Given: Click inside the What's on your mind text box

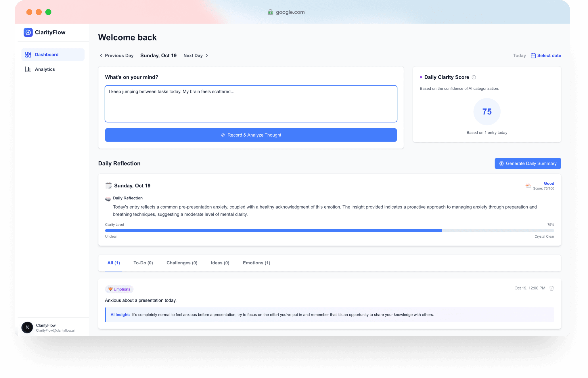Looking at the screenshot, I should [x=251, y=104].
